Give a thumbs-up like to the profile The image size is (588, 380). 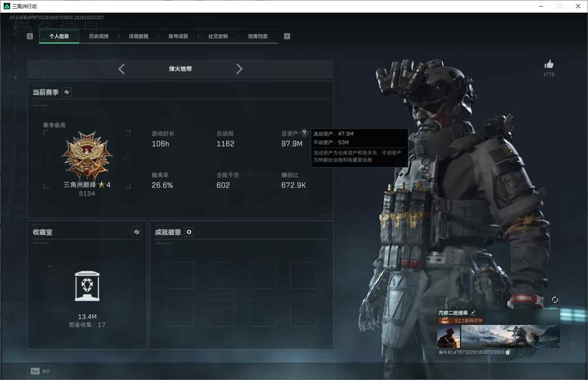coord(549,64)
